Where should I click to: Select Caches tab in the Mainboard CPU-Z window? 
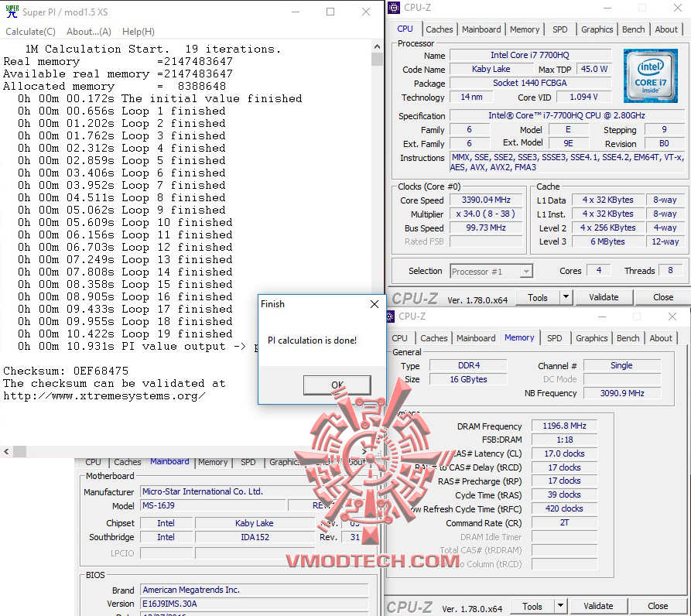click(x=128, y=462)
